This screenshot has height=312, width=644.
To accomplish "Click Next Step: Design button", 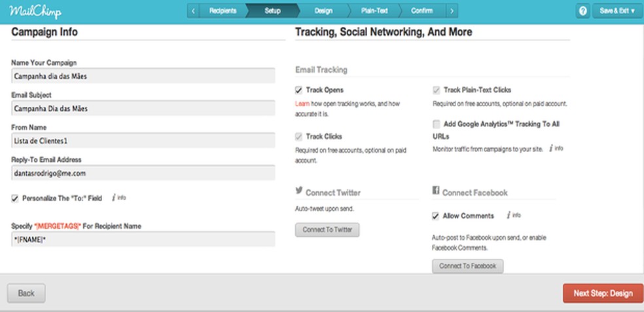I will (603, 293).
